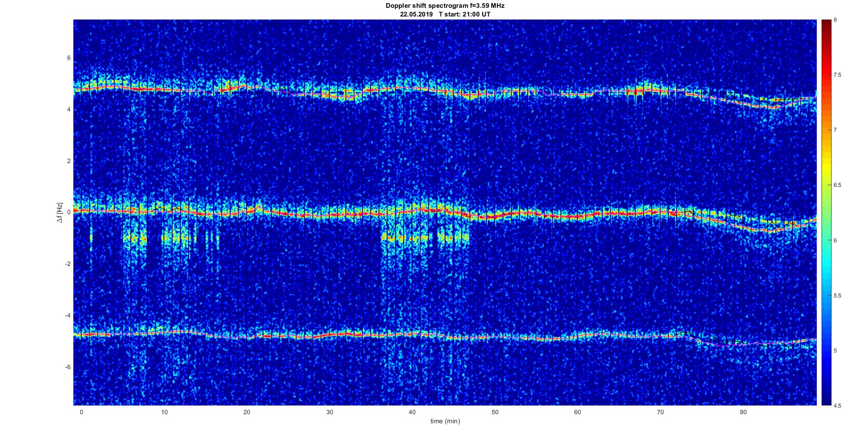Click the x-axis tick label "60"
The image size is (868, 435).
click(x=578, y=412)
